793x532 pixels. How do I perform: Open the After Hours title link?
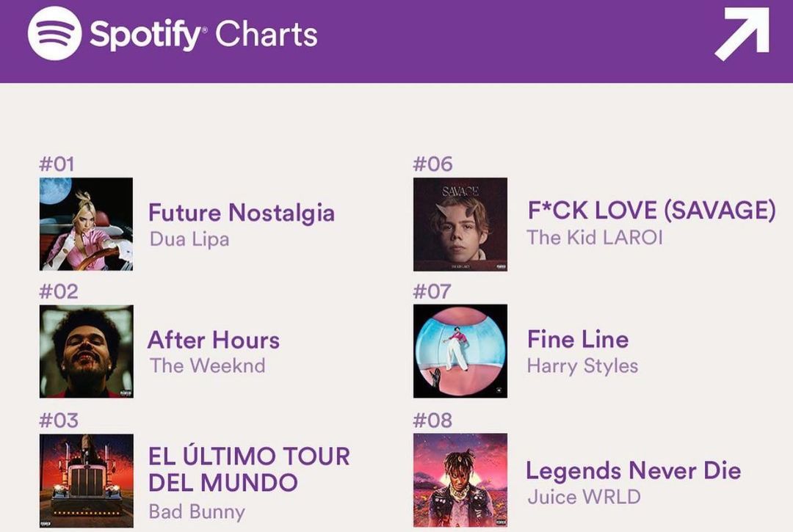[x=214, y=340]
